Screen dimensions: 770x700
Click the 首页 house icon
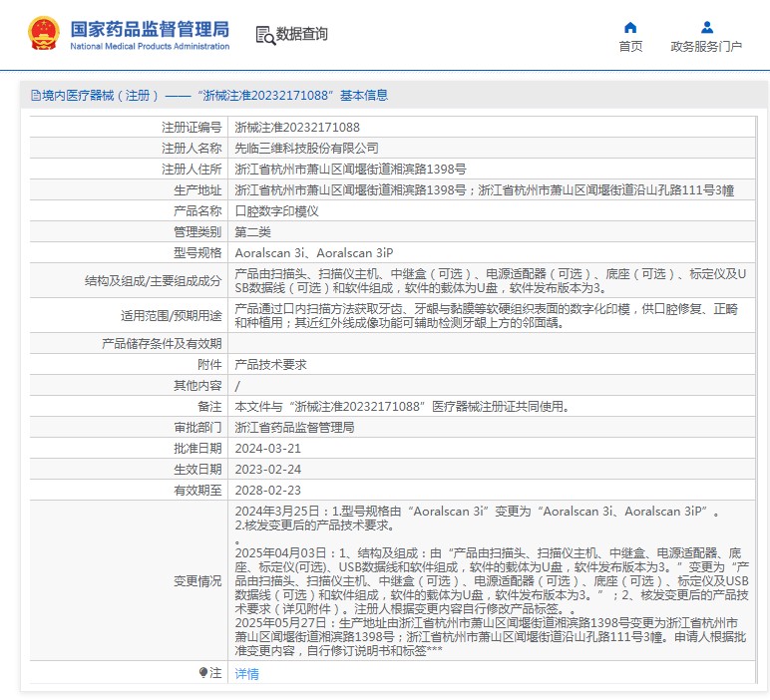[x=630, y=27]
